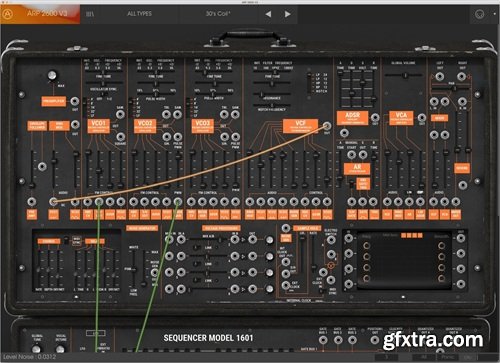The height and width of the screenshot is (363, 500).
Task: Click the Sequencer GATE BUS 1 jack
Action: pos(323,340)
